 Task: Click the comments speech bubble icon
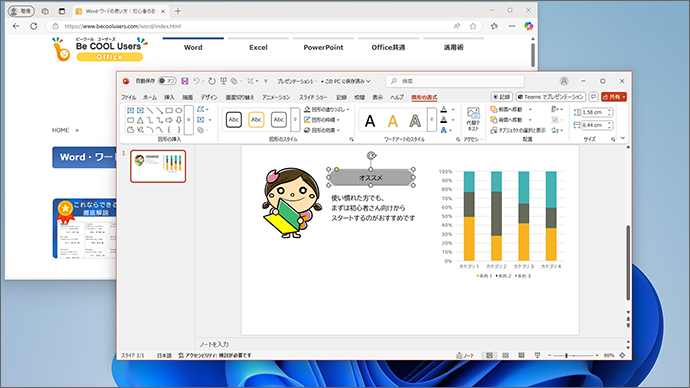[593, 97]
